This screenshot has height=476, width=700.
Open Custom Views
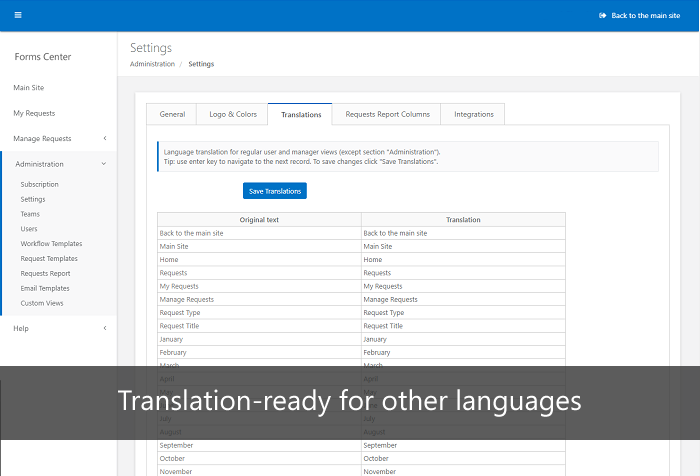[42, 303]
